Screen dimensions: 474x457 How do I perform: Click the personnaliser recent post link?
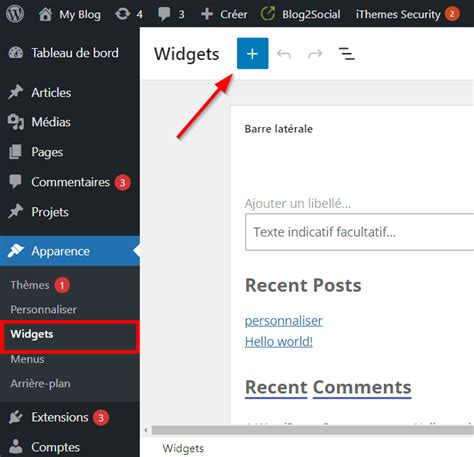click(x=284, y=321)
